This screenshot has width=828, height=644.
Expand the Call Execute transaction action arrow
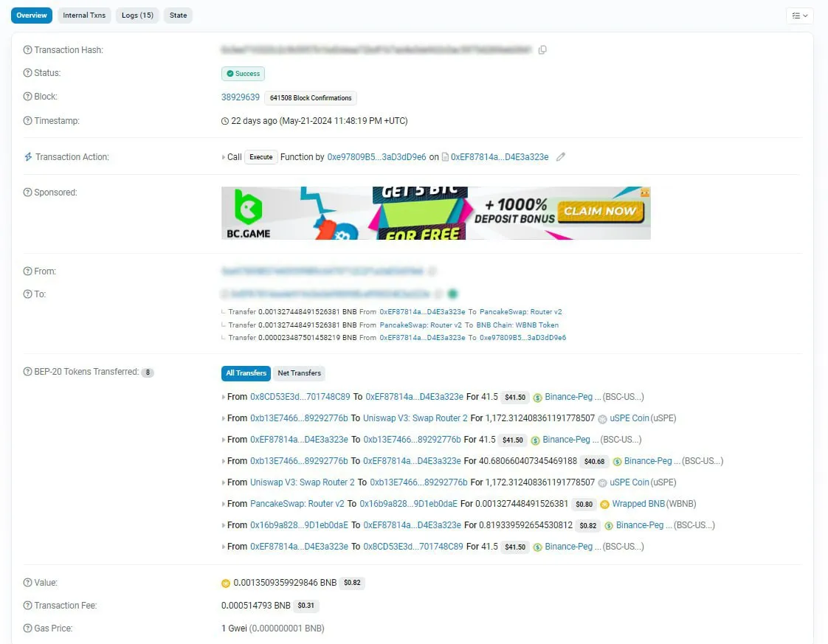coord(224,157)
